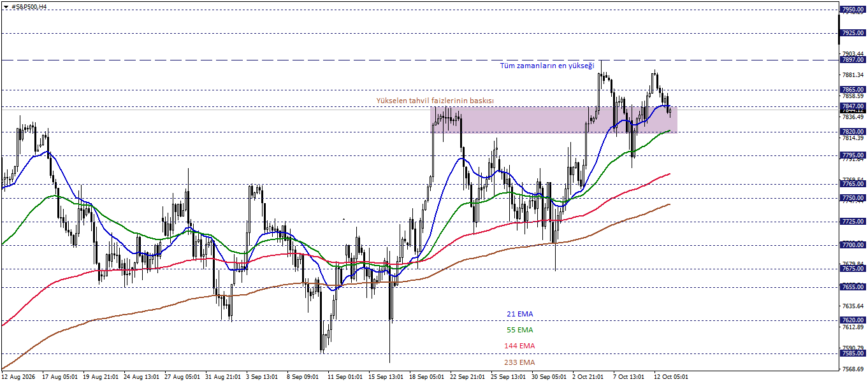Click the 7836.49 price scale value
This screenshot has height=384, width=868.
(853, 117)
